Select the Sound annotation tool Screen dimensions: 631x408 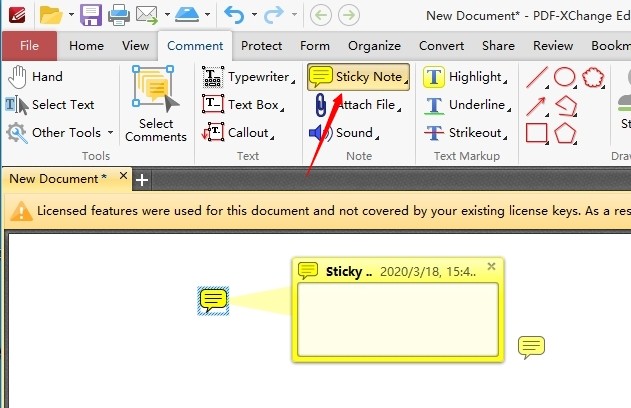pyautogui.click(x=344, y=132)
